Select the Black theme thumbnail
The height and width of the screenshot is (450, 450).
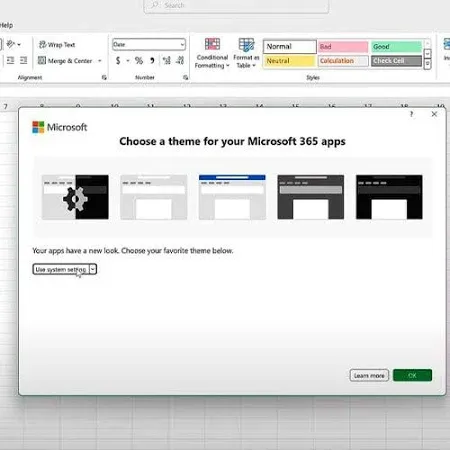click(389, 197)
